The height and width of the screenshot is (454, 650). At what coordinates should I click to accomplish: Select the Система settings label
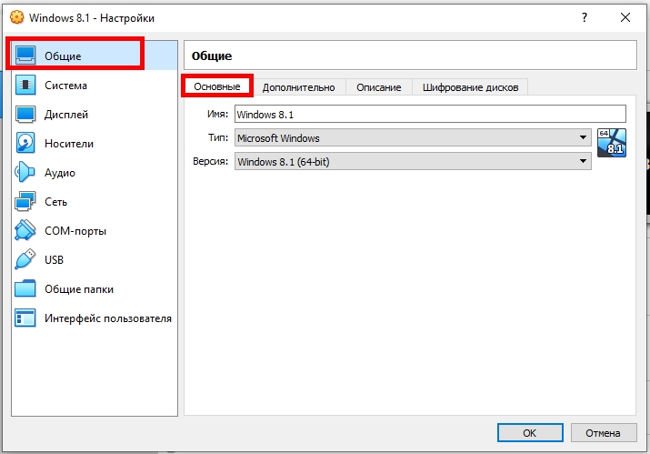pos(66,85)
